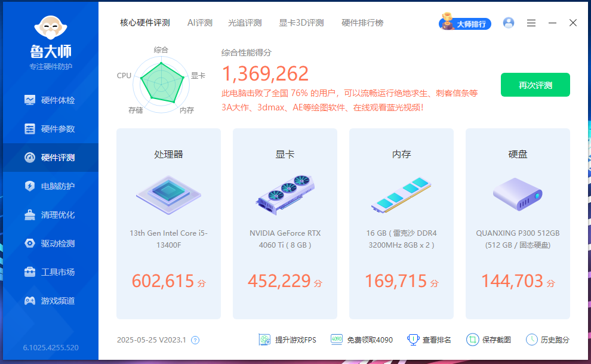This screenshot has height=364, width=591.
Task: Click the 鲁大师 mascot logo
Action: click(51, 27)
